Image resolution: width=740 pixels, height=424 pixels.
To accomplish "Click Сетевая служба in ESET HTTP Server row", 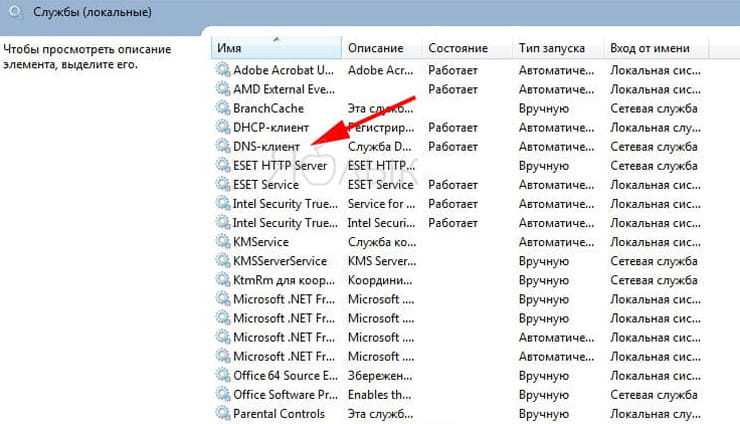I will click(x=654, y=166).
